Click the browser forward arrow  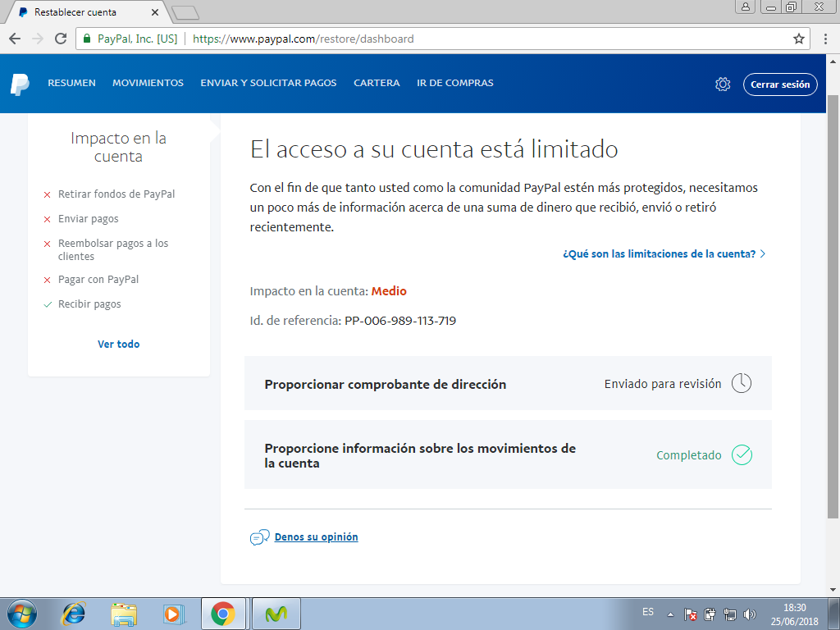point(38,39)
